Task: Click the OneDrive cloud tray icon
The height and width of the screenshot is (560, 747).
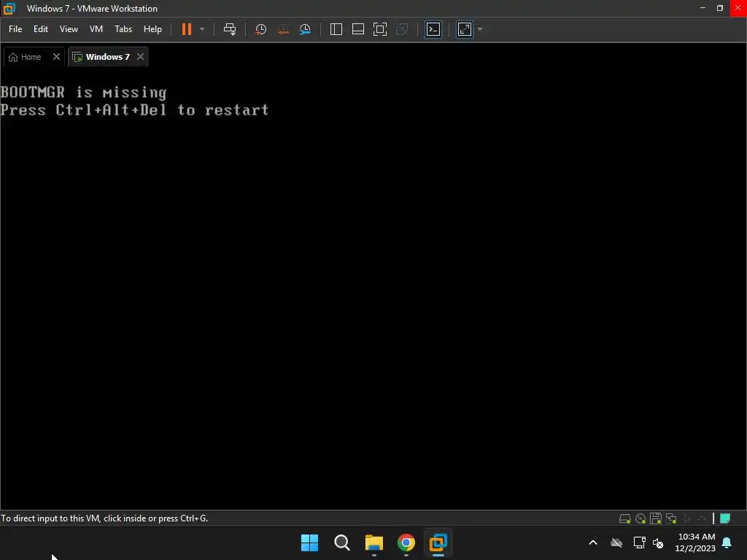Action: 616,542
